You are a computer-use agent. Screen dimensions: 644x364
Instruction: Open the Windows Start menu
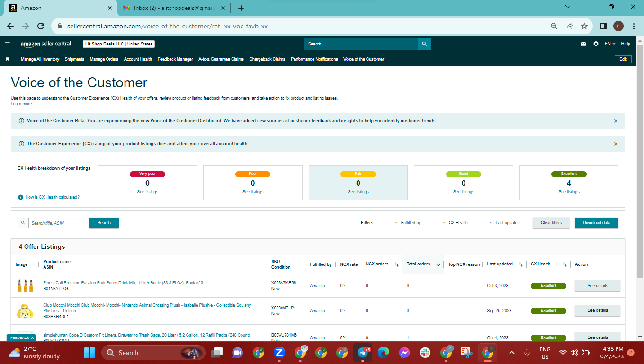pos(89,353)
